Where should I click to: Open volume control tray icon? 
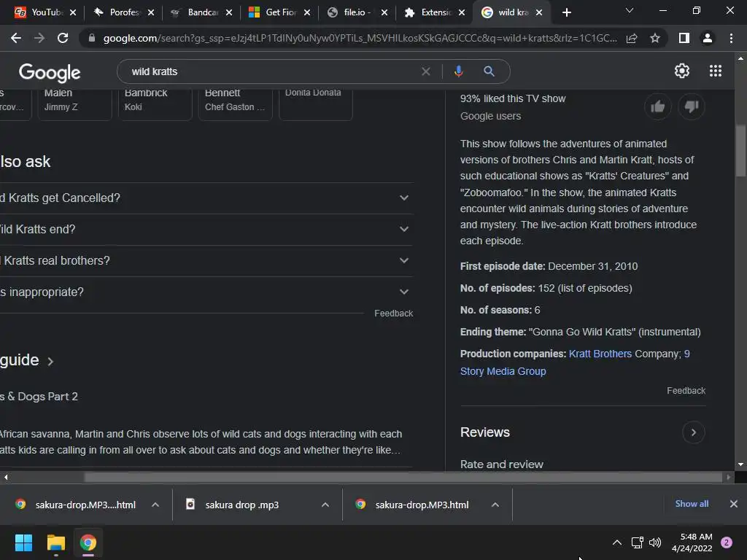(655, 542)
